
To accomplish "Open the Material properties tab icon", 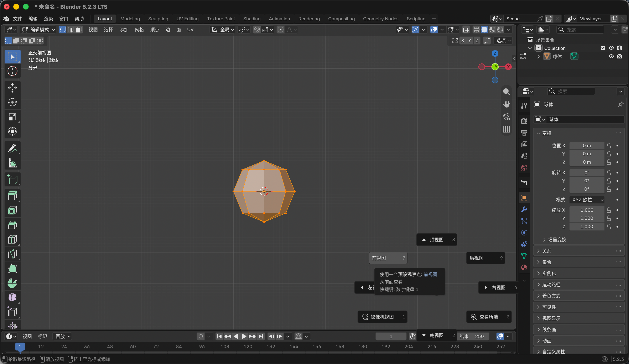I will click(x=524, y=267).
